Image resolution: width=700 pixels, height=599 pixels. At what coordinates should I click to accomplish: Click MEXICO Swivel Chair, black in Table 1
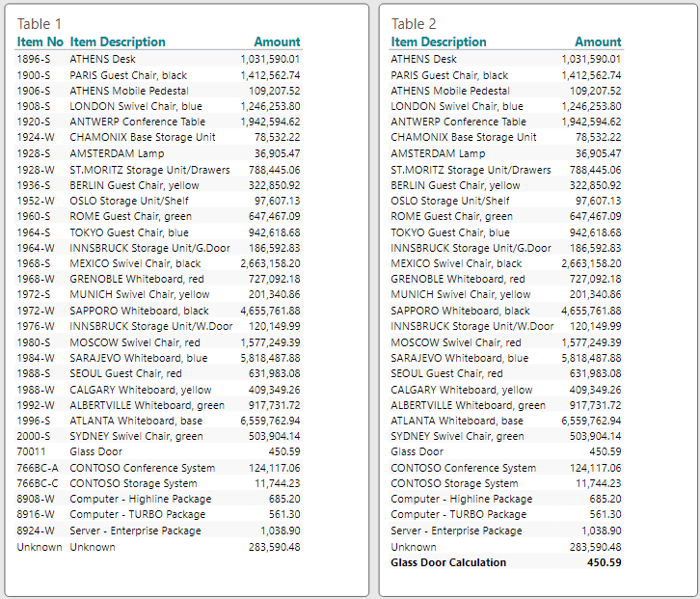[135, 263]
